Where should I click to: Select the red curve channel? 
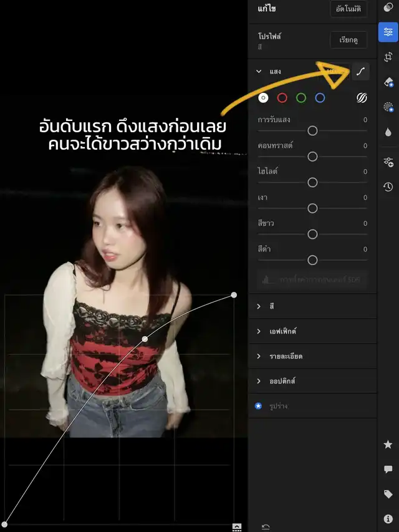click(282, 98)
